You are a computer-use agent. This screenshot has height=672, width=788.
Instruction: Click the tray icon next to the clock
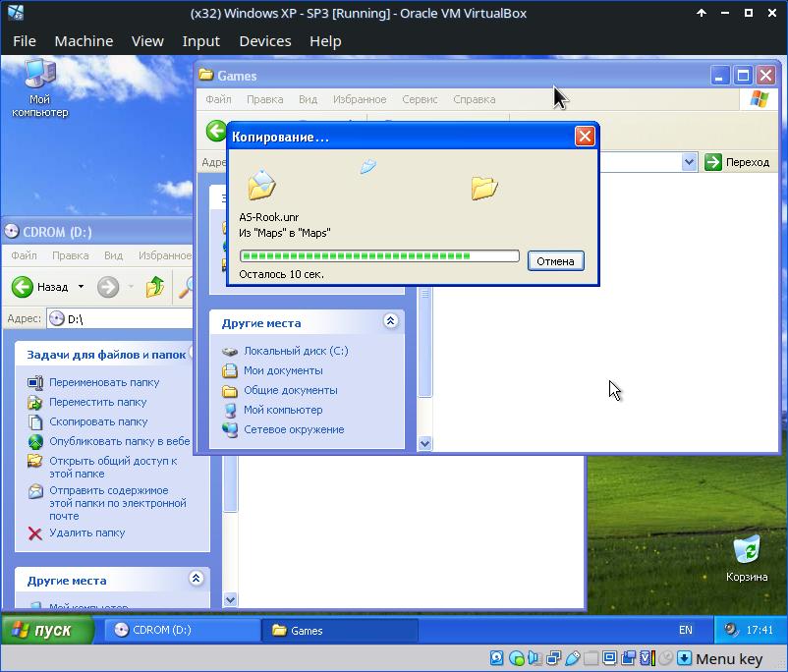(x=731, y=630)
